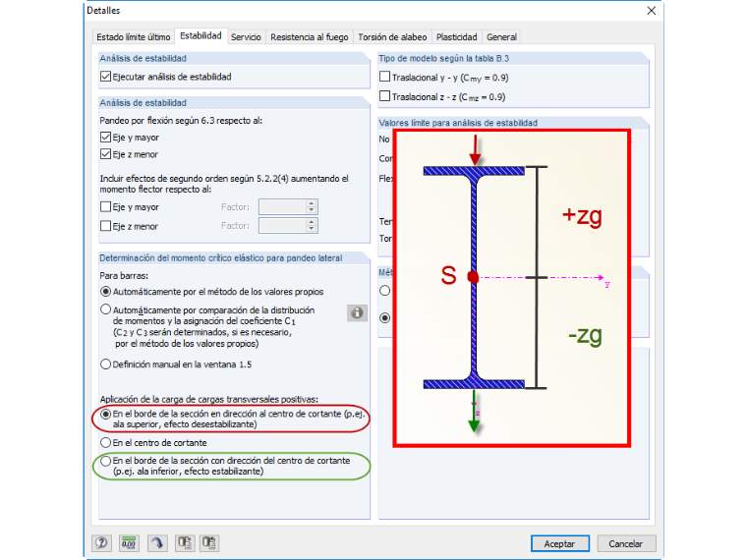Image resolution: width=747 pixels, height=560 pixels.
Task: Increase the Eje z menor Factor spinner
Action: 312,222
